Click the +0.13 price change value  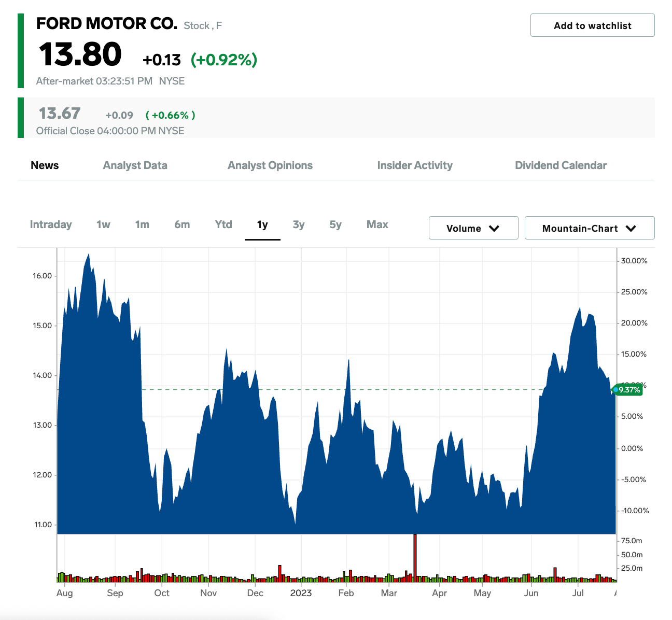point(162,60)
